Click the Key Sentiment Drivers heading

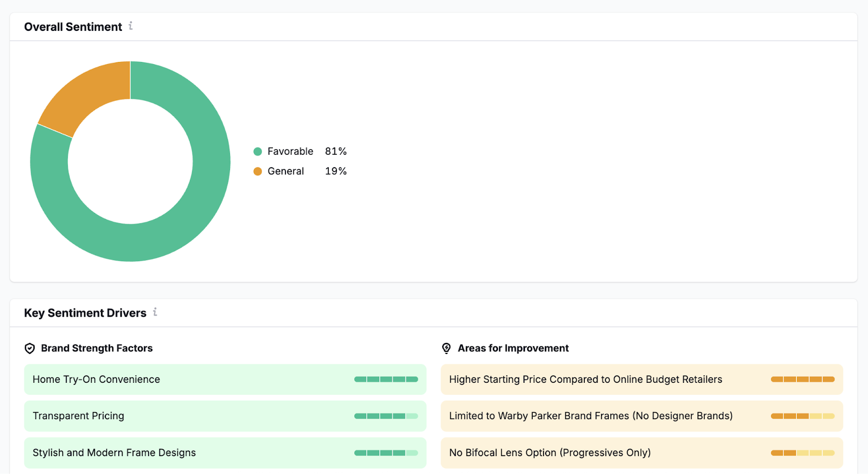click(x=85, y=313)
